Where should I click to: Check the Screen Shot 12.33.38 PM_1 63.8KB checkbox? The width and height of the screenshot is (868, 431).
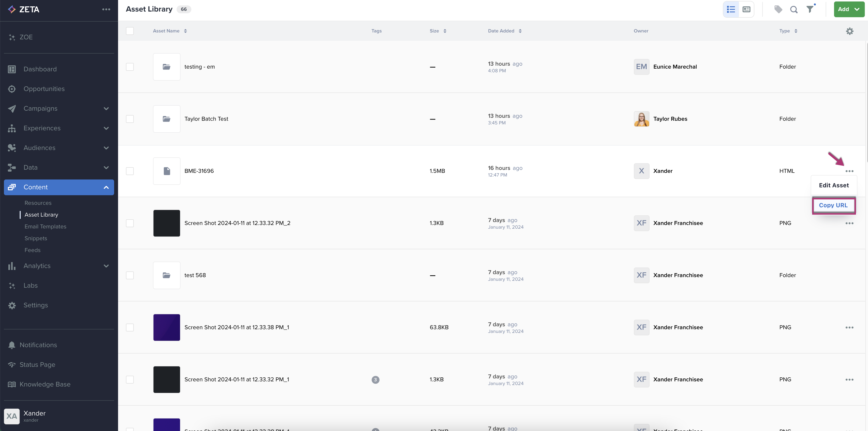coord(130,328)
